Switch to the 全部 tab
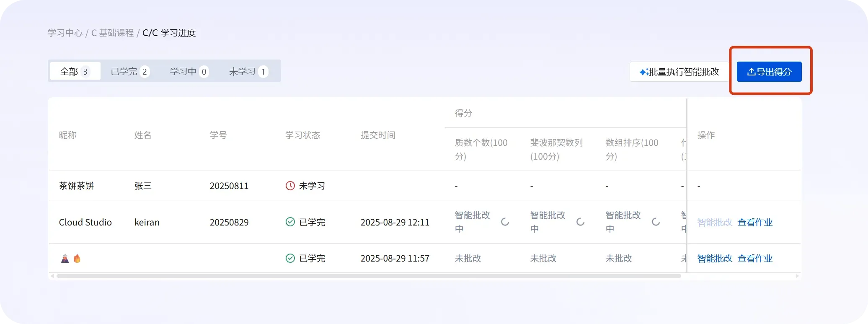Screen dimensions: 868x324 point(75,71)
